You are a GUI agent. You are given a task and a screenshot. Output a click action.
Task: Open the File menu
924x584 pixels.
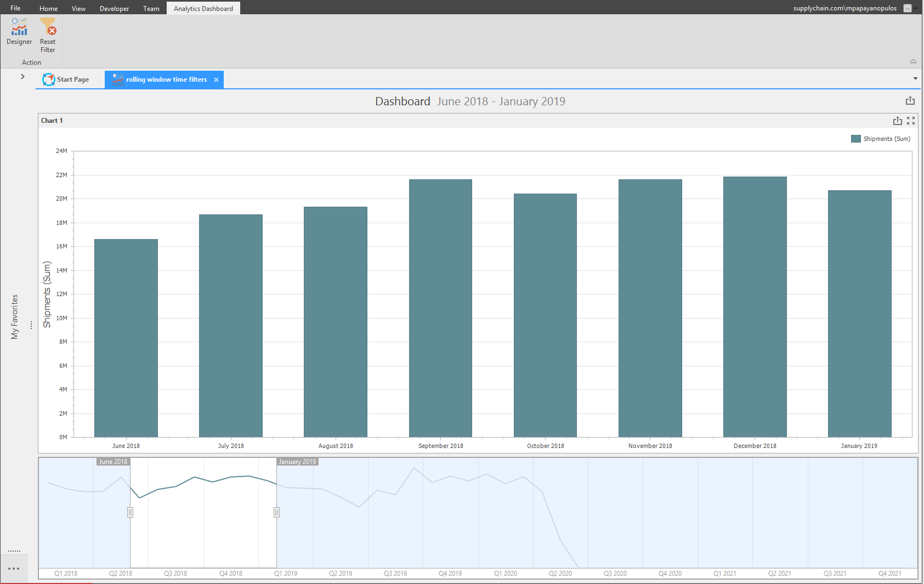[x=15, y=8]
